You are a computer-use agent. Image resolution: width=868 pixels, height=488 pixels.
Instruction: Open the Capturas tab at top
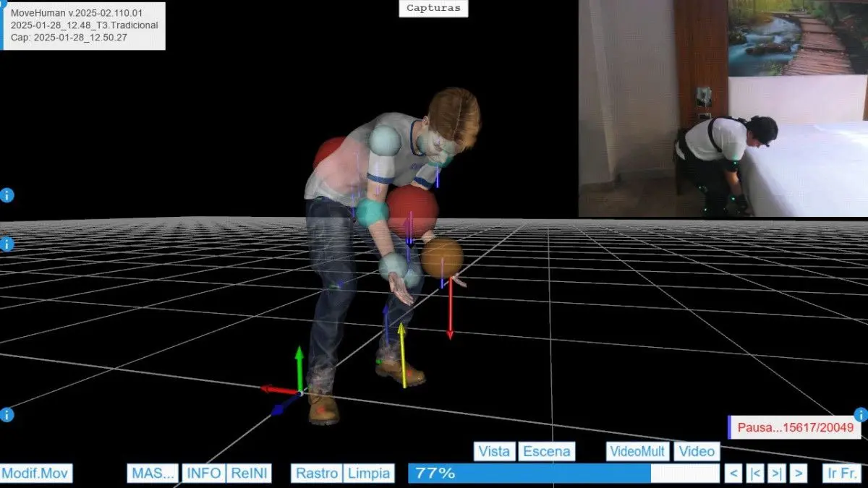(x=434, y=9)
